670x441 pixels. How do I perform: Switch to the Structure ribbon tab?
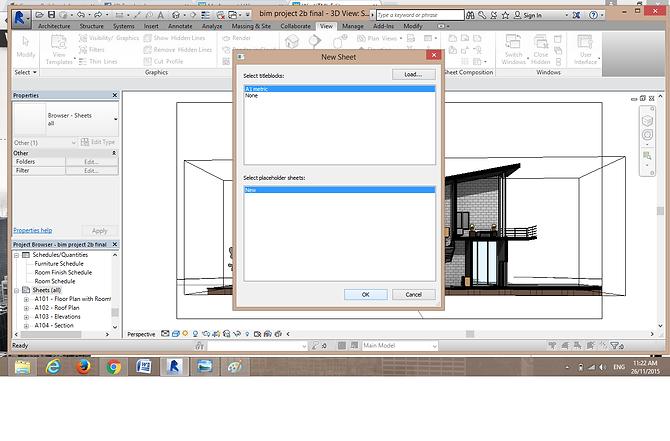(x=91, y=26)
